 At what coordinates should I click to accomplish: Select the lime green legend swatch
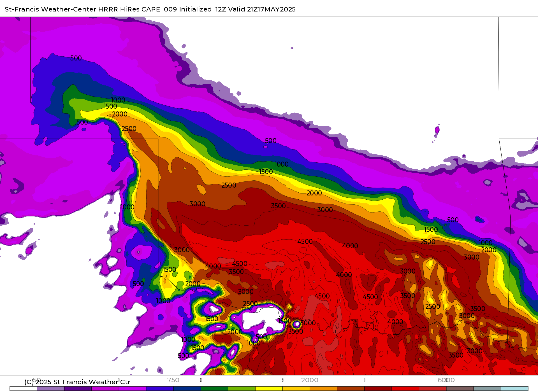242,389
